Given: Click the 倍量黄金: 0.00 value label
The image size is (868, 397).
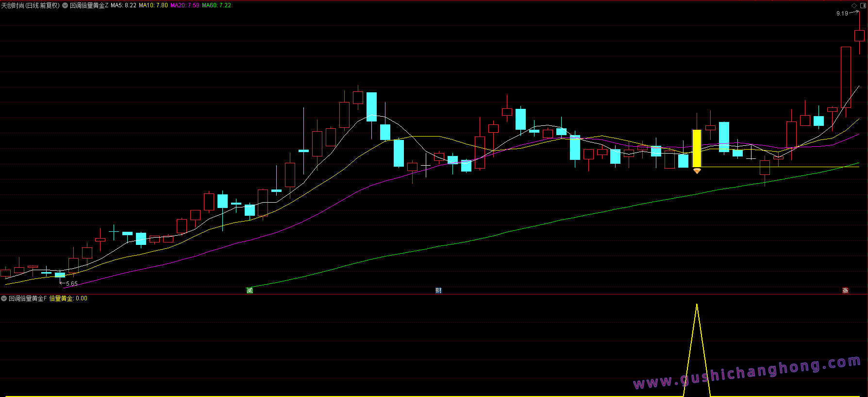Looking at the screenshot, I should click(x=68, y=298).
